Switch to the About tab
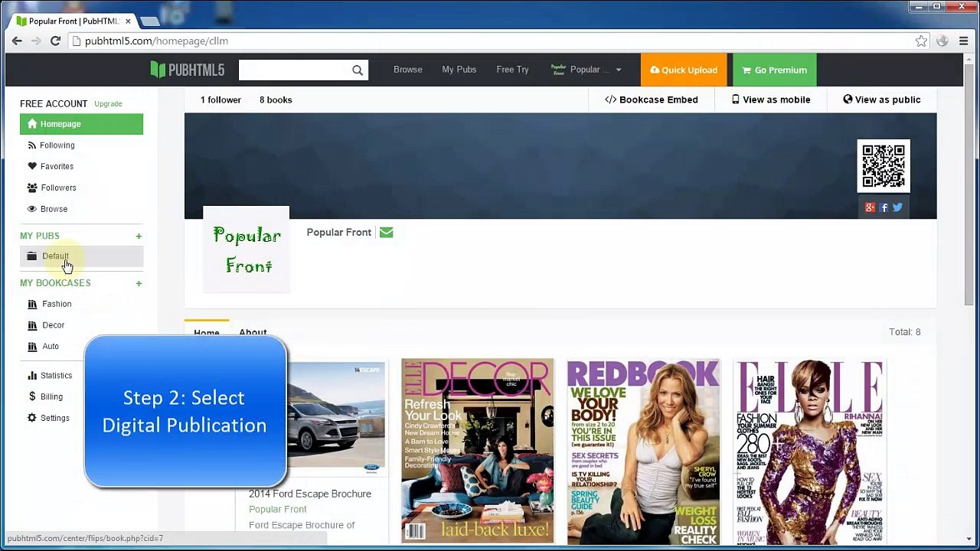 (x=253, y=333)
